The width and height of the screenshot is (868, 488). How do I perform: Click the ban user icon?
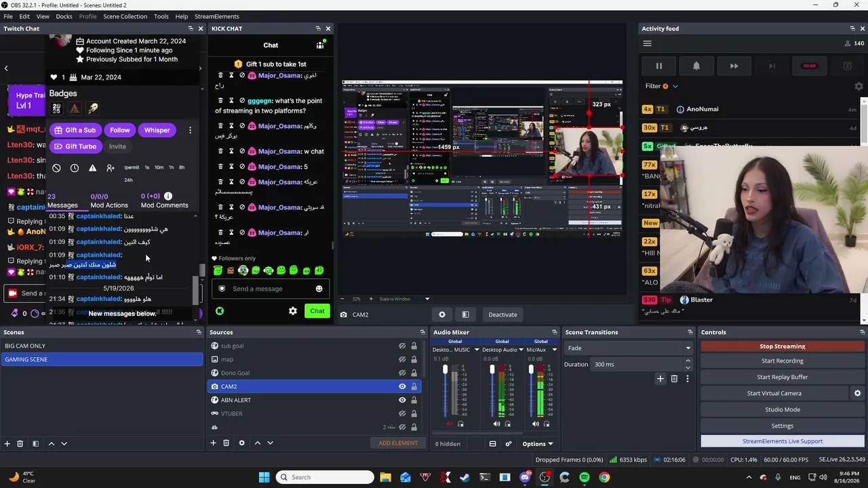coord(56,167)
